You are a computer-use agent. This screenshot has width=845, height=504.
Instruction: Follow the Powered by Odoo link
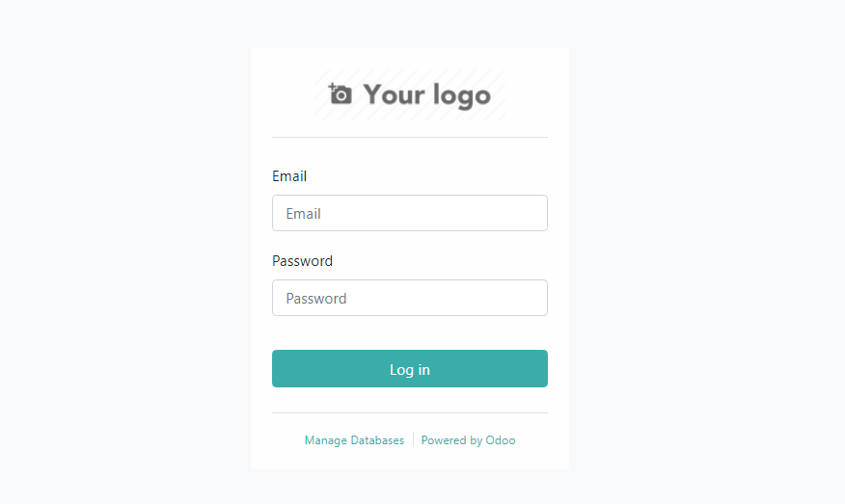tap(468, 440)
